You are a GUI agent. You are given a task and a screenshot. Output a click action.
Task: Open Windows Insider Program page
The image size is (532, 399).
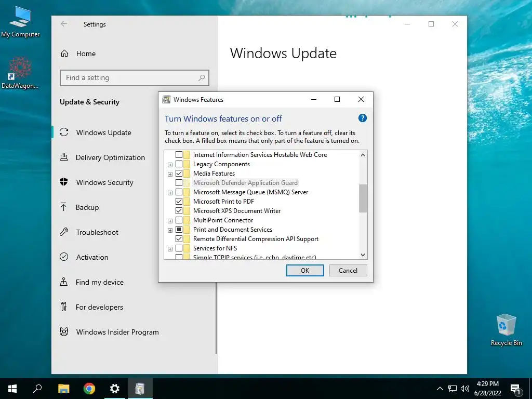[x=117, y=332]
